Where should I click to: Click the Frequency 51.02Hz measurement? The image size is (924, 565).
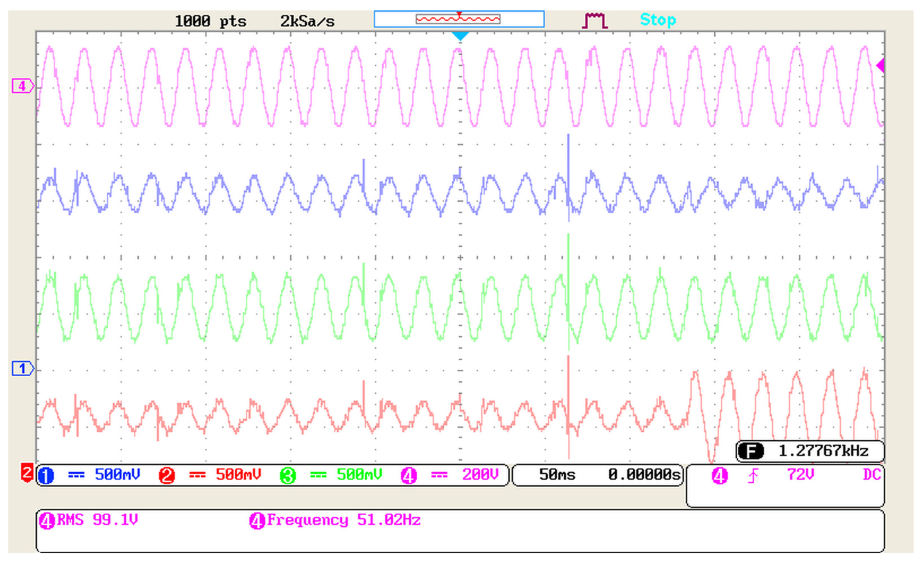[x=335, y=520]
